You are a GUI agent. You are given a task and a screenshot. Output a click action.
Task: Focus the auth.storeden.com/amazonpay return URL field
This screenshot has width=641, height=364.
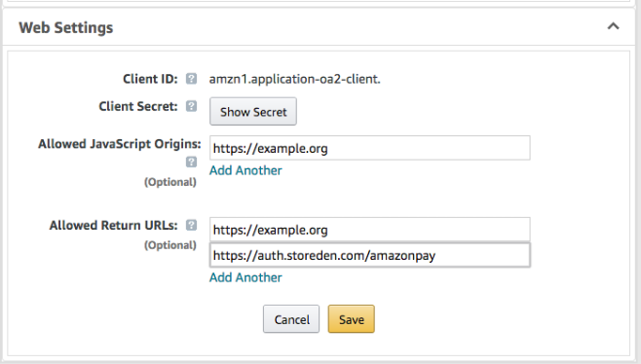coord(370,255)
